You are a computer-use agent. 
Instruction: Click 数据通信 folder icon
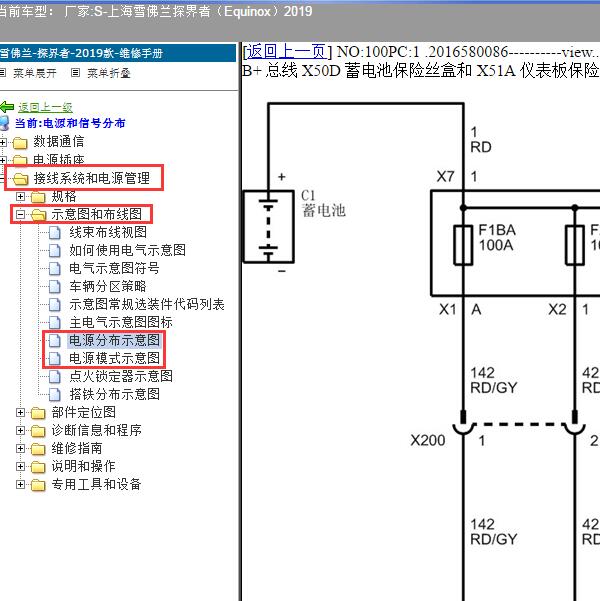(x=20, y=143)
